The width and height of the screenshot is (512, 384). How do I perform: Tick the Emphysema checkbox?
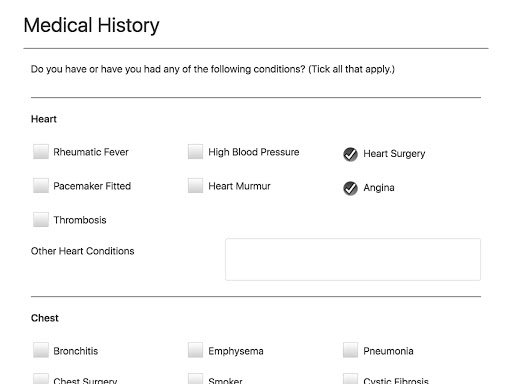tap(195, 350)
